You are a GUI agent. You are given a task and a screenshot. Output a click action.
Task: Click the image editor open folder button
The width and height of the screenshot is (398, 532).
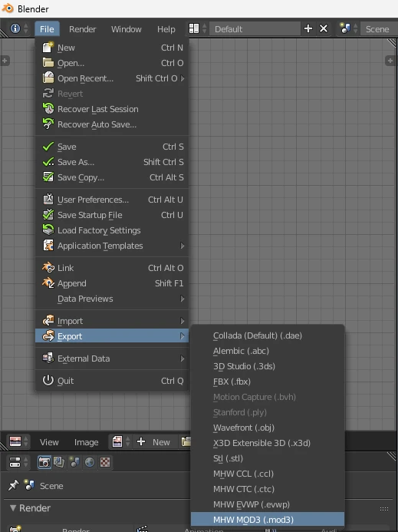click(186, 441)
